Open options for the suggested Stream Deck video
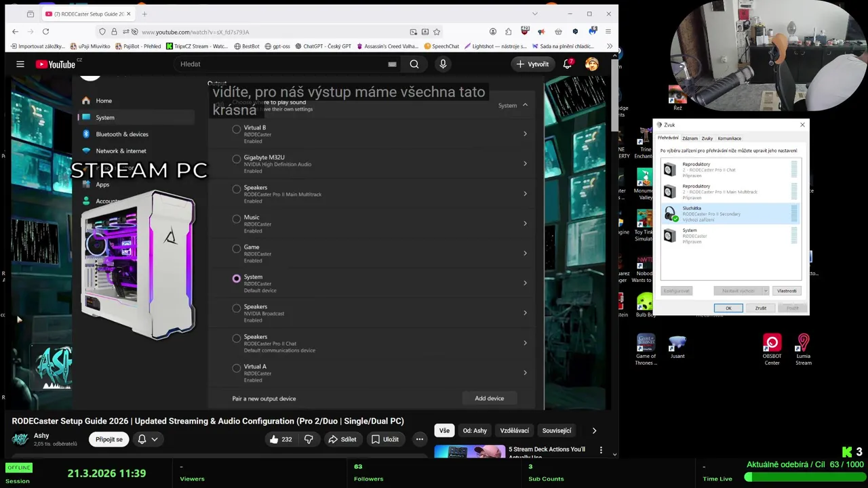Viewport: 868px width, 488px height. coord(601,449)
